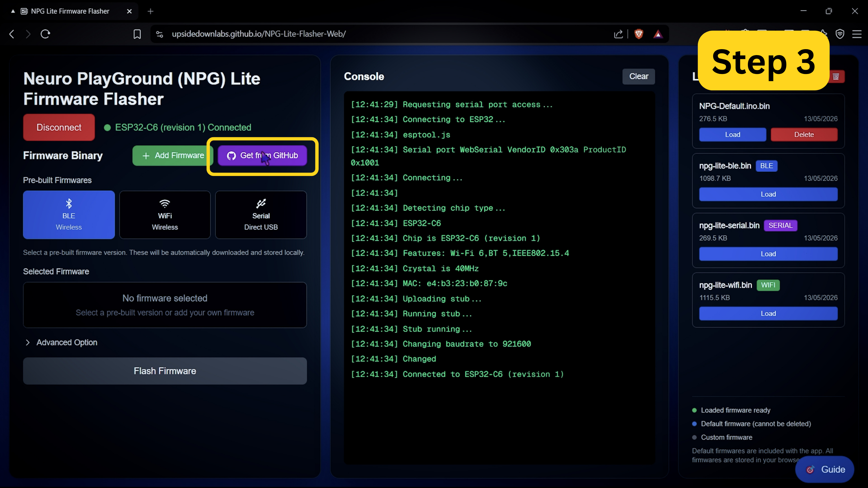Image resolution: width=868 pixels, height=488 pixels.
Task: Click the WiFi icon in pre-built firmwares
Action: click(165, 203)
